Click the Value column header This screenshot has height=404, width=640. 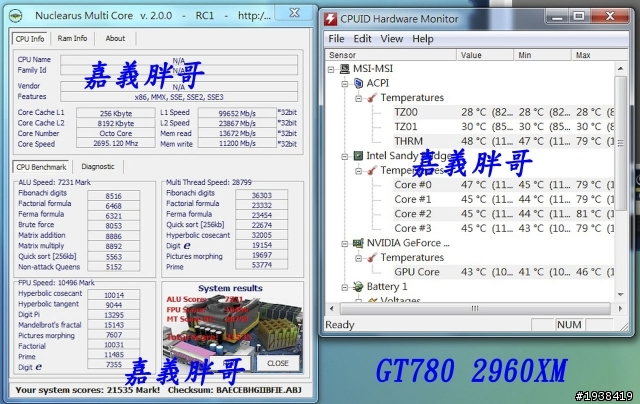click(484, 55)
